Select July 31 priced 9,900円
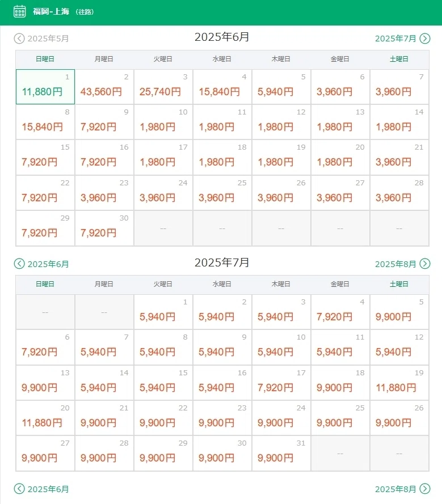Viewport: 442px width, 504px height. coord(281,454)
